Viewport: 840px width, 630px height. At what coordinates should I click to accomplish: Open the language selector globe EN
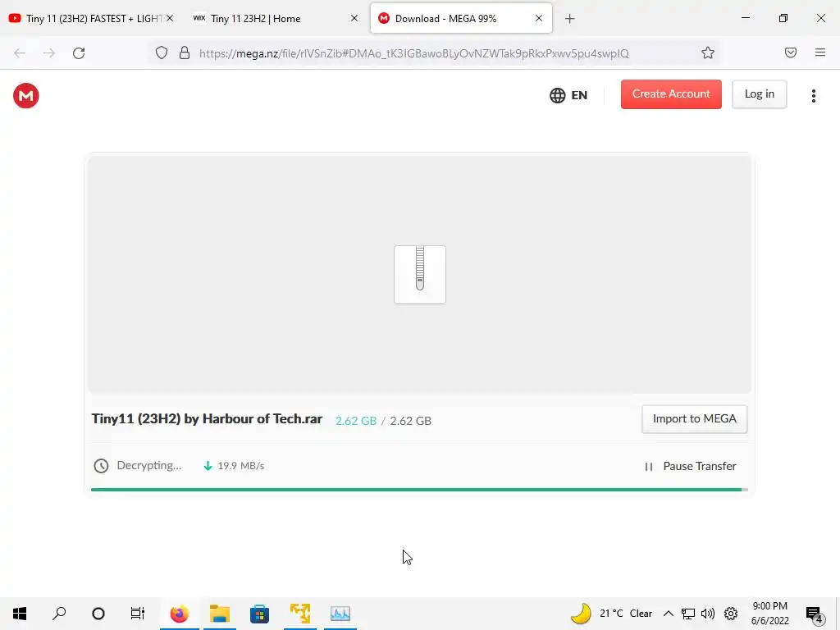click(568, 95)
